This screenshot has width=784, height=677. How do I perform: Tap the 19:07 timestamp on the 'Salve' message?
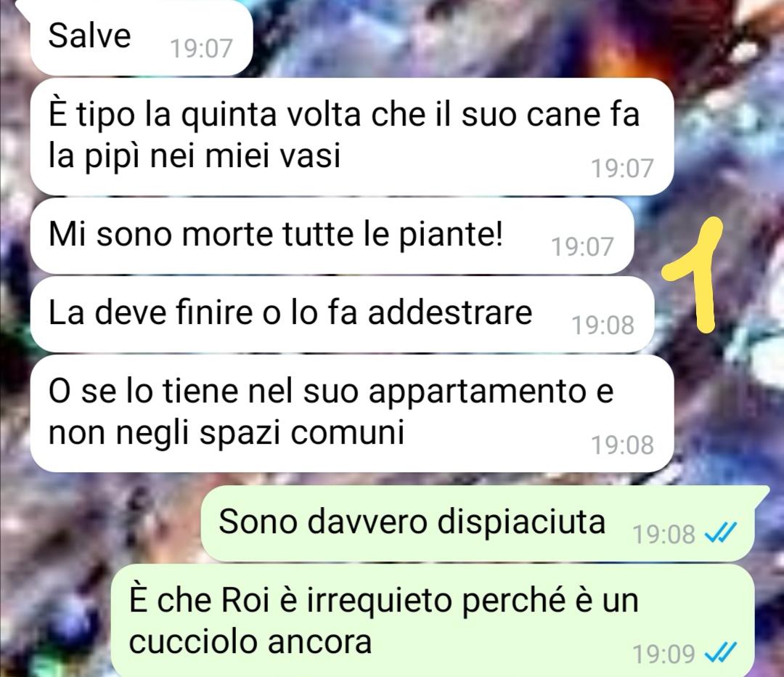[202, 49]
